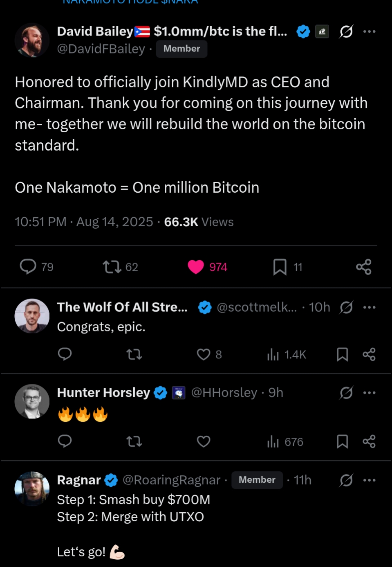Image resolution: width=392 pixels, height=567 pixels.
Task: Reply to David Bailey's main post
Action: point(28,267)
